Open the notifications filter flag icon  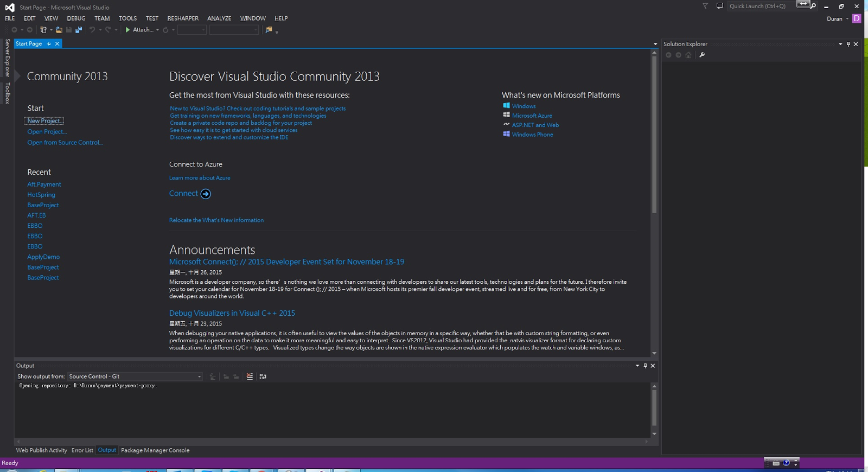pos(705,6)
